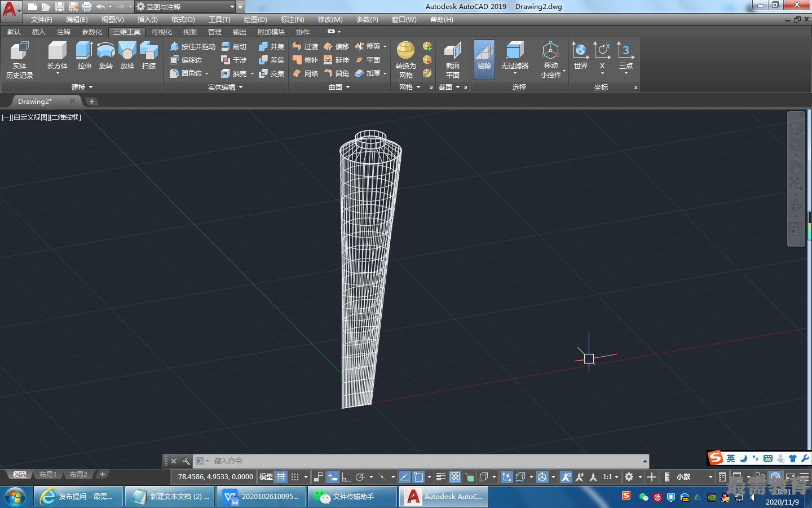812x508 pixels.
Task: Choose surface Fillet (圆角) tool
Action: coord(336,73)
